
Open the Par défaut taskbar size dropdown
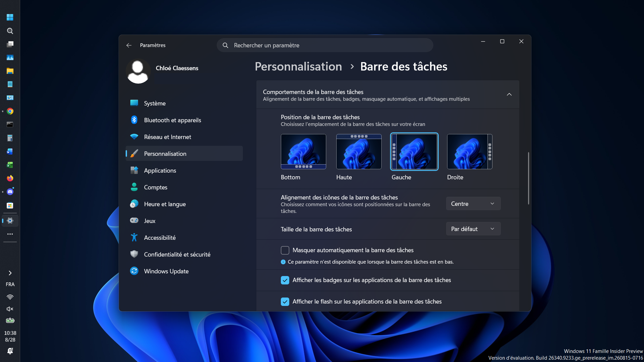[x=473, y=229]
